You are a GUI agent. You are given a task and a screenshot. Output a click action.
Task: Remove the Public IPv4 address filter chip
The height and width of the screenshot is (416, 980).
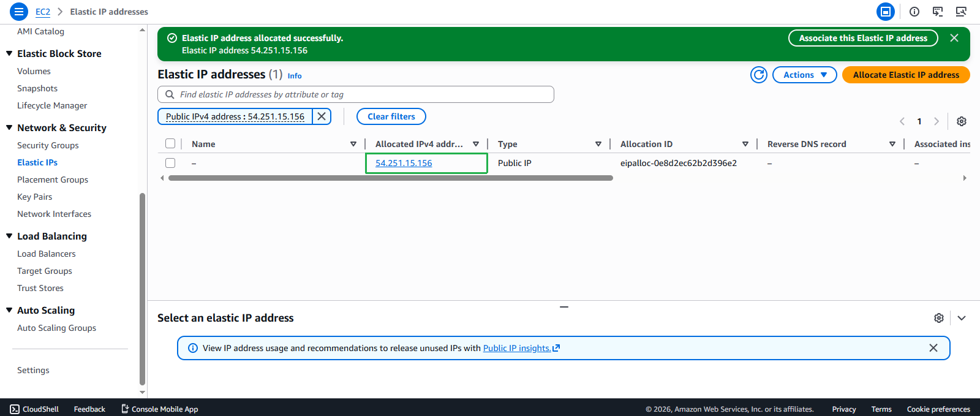322,116
